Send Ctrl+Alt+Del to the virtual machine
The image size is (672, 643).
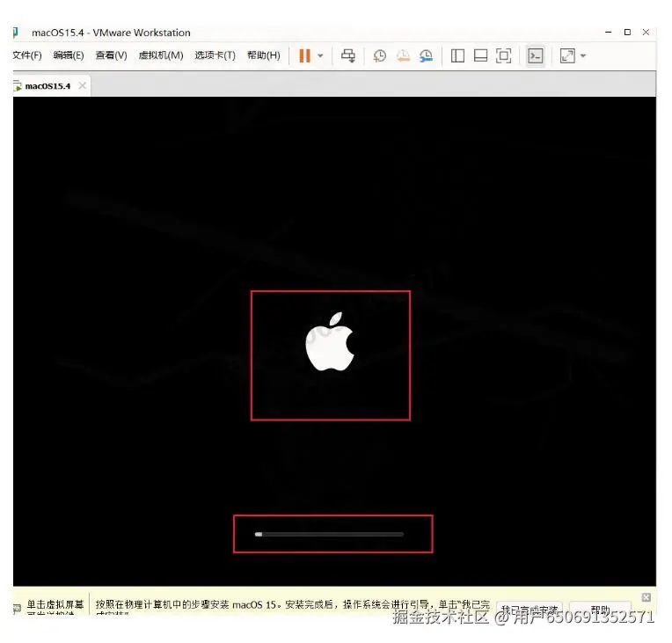[x=348, y=55]
